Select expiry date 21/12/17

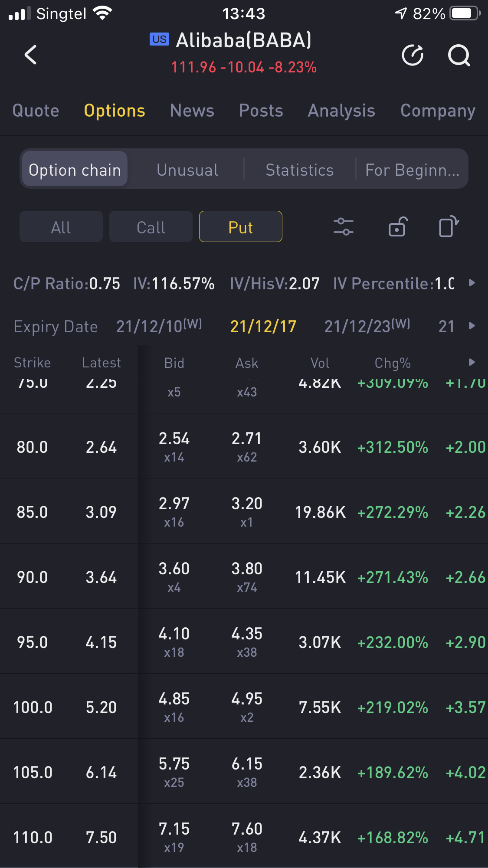(x=263, y=326)
